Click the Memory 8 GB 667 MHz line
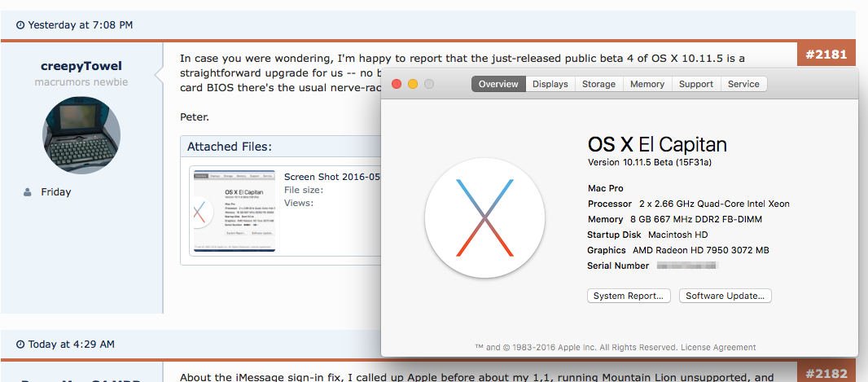This screenshot has height=382, width=868. click(675, 219)
